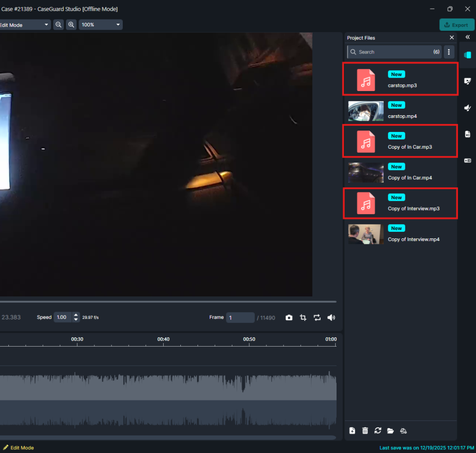Select the crop tool icon

303,318
